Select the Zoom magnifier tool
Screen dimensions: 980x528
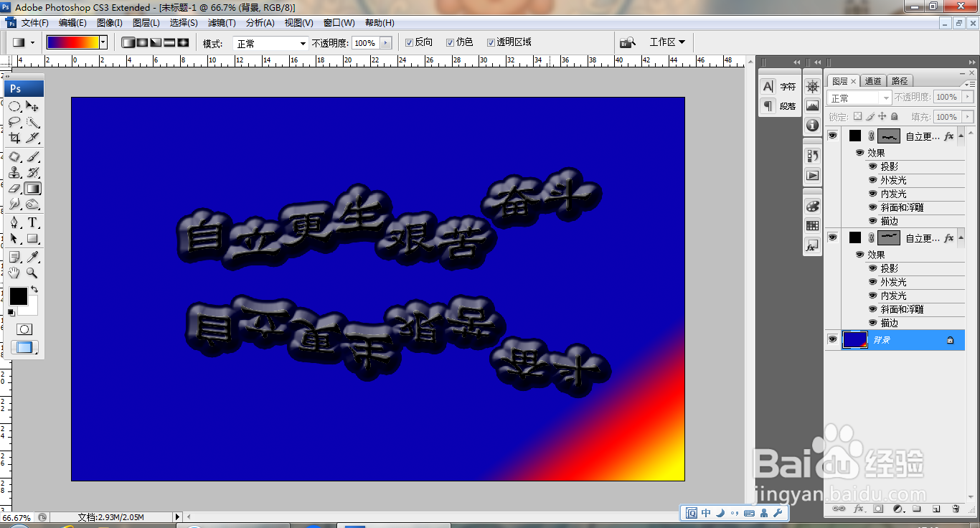(32, 273)
